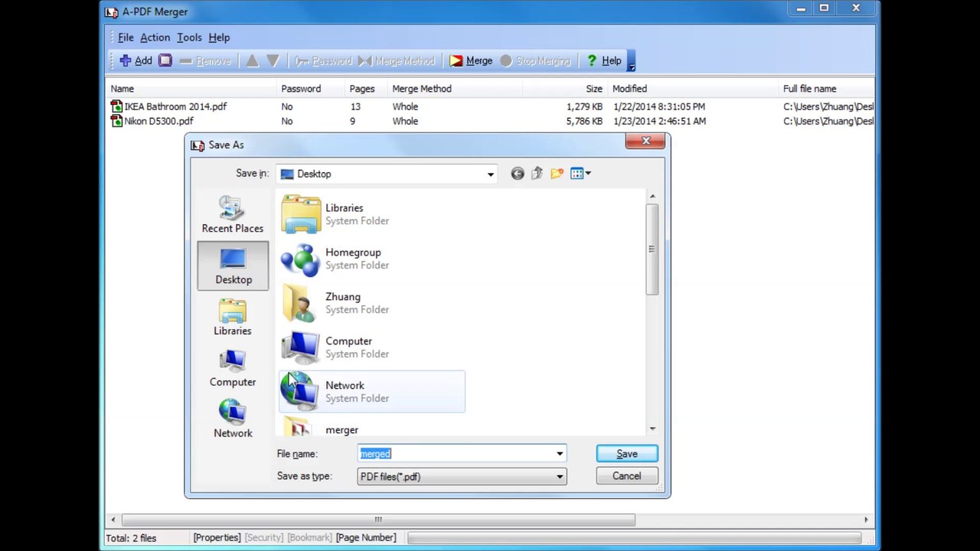980x551 pixels.
Task: Sort by the Name column header
Action: pyautogui.click(x=191, y=89)
